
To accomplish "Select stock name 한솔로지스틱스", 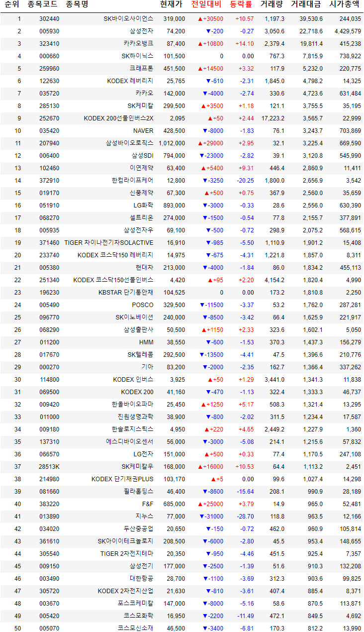I will tap(132, 429).
